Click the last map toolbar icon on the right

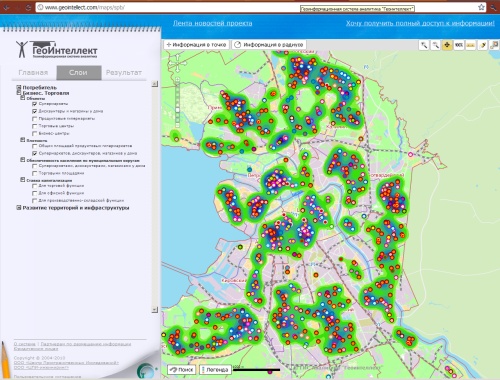pyautogui.click(x=494, y=45)
